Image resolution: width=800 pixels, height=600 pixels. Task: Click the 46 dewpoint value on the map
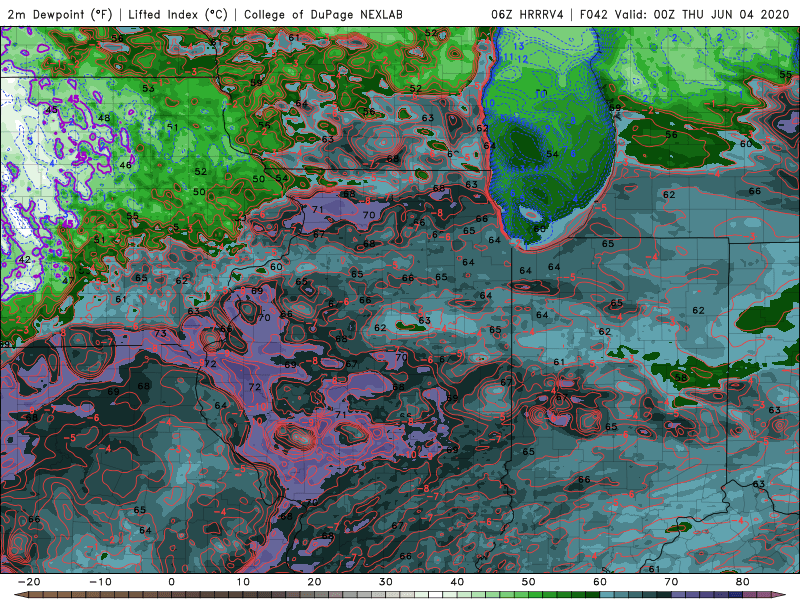click(126, 165)
